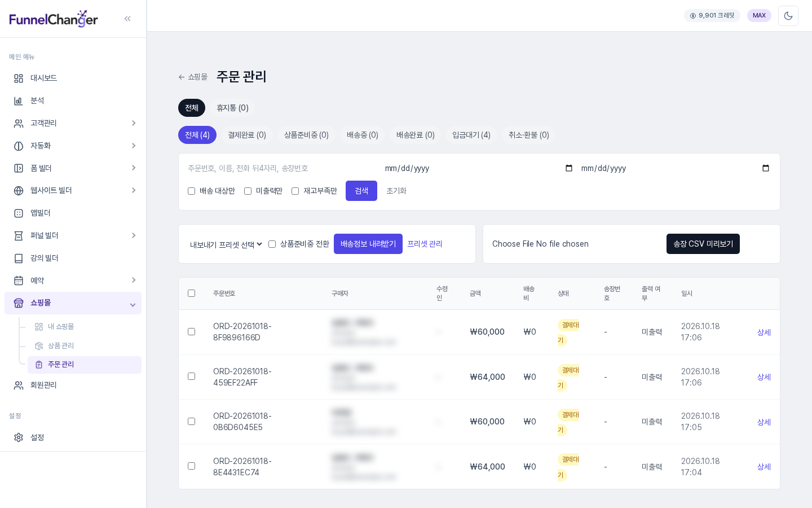Toggle dark mode moon icon
The width and height of the screenshot is (812, 508).
(788, 16)
